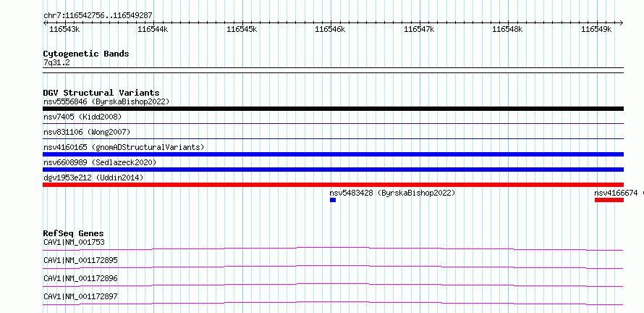Open variant nsv5556846 (ByrskaBishop2022) label
The width and height of the screenshot is (644, 313).
(106, 101)
